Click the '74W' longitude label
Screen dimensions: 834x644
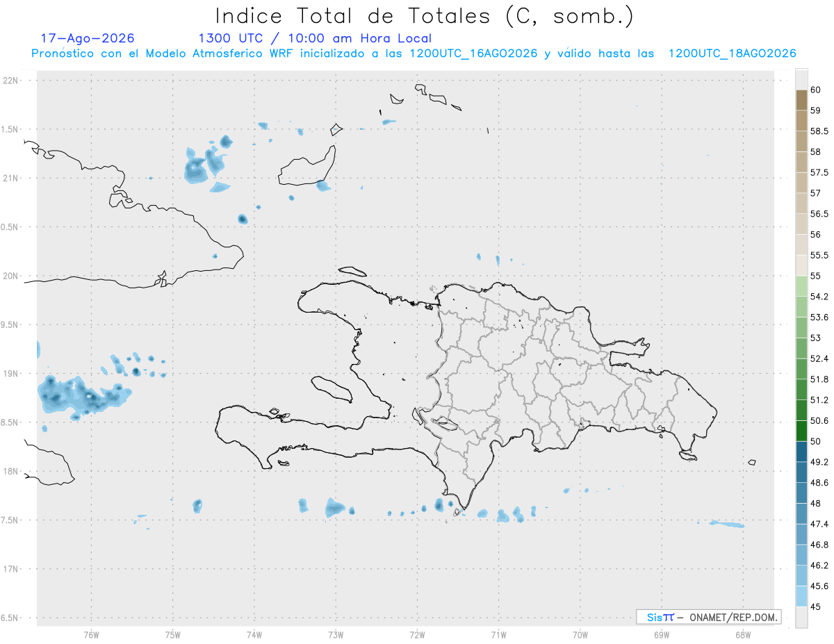[254, 635]
